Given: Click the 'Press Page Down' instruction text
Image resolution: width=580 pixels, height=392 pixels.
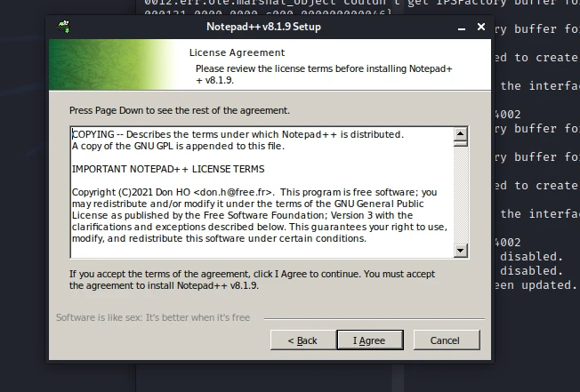Looking at the screenshot, I should click(180, 110).
